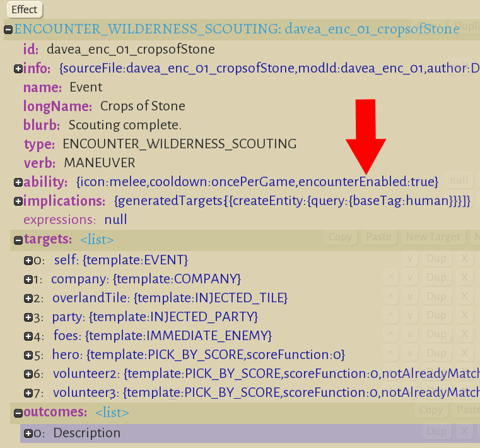The image size is (480, 448).
Task: Duplicate the company target row
Action: coord(436,278)
